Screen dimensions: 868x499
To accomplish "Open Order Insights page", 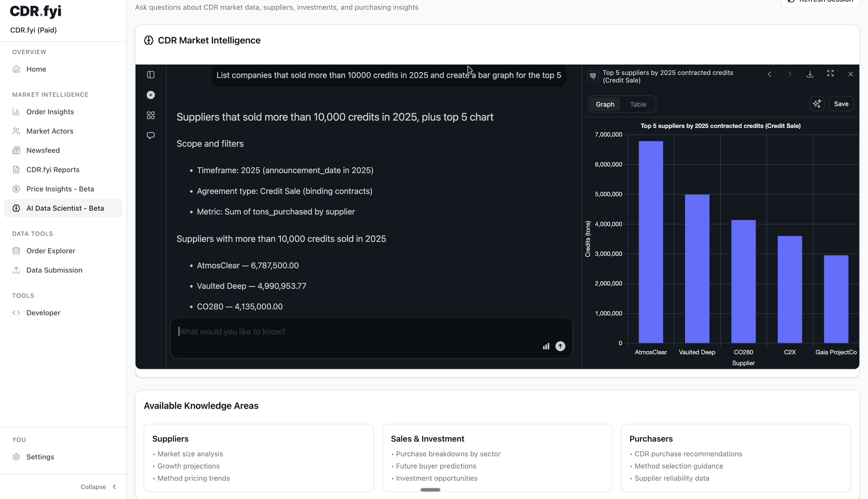I will pos(50,112).
